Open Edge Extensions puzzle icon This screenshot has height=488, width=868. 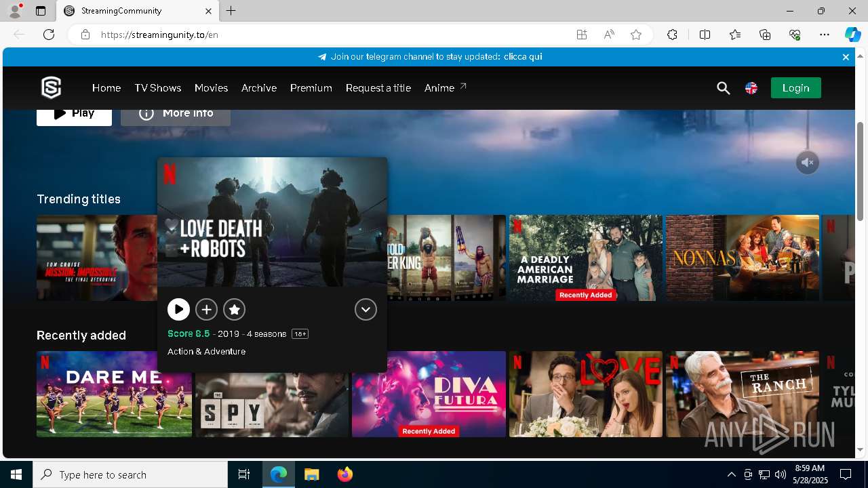pyautogui.click(x=672, y=35)
